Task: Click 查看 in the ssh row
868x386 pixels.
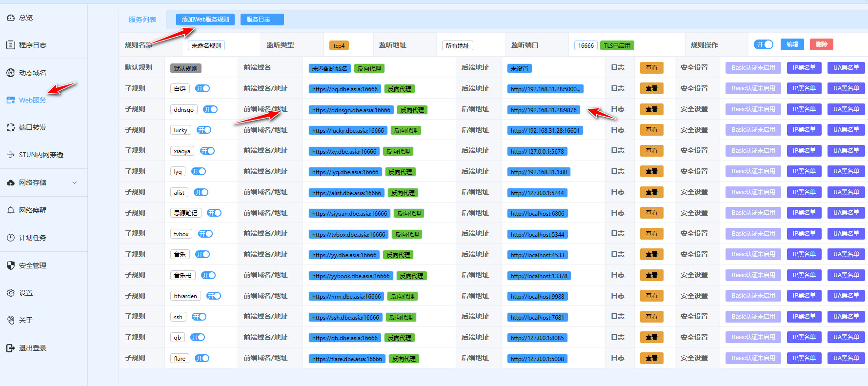Action: (652, 317)
